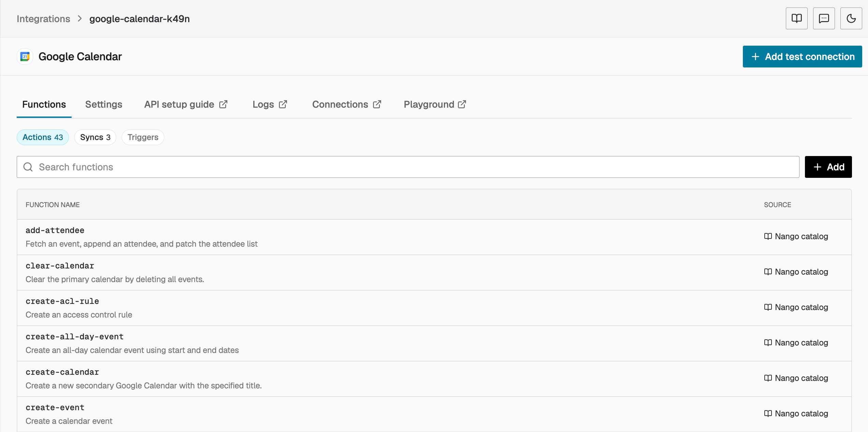The image size is (868, 432).
Task: Click the catalog book icon for create-all-day-event
Action: 768,343
